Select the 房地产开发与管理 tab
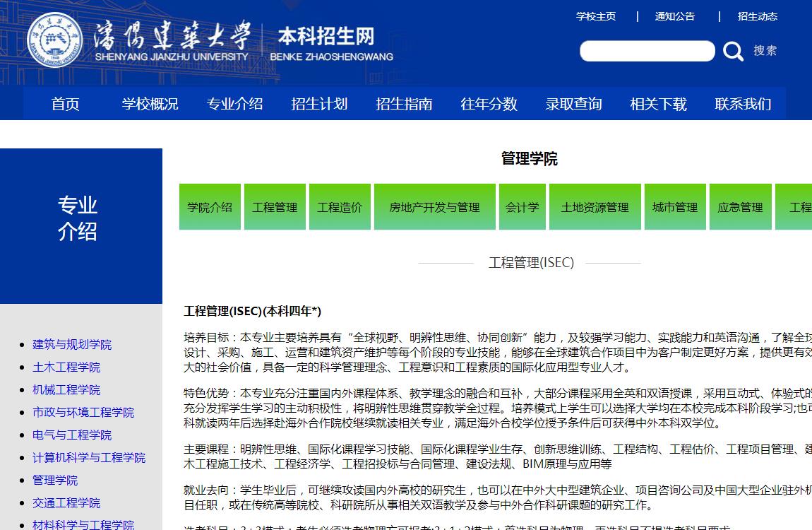 434,207
